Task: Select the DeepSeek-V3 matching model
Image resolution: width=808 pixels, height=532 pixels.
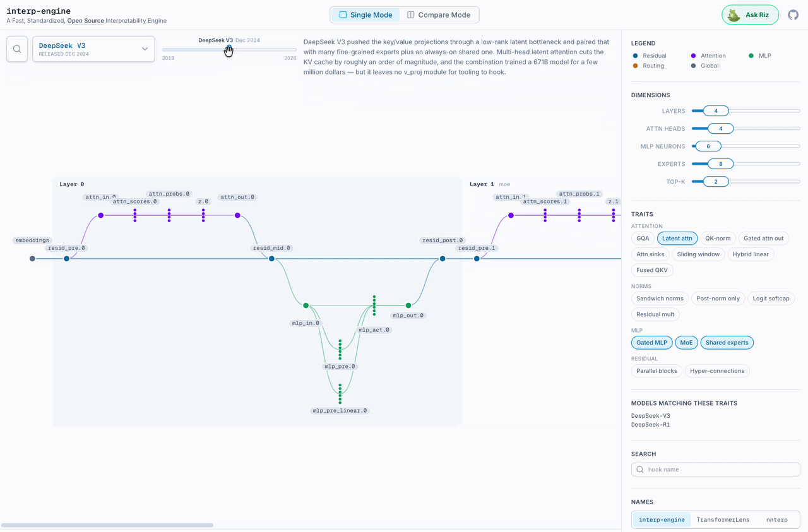Action: (650, 416)
